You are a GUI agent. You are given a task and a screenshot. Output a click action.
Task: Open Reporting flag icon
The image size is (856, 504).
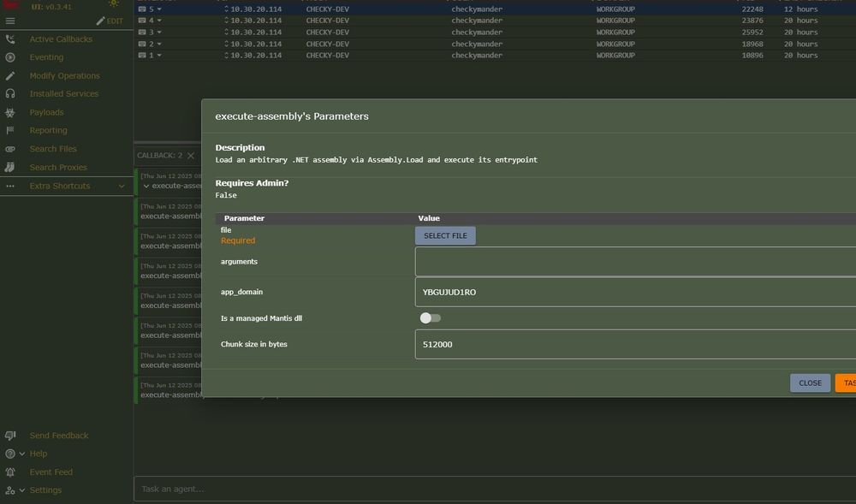pos(10,130)
